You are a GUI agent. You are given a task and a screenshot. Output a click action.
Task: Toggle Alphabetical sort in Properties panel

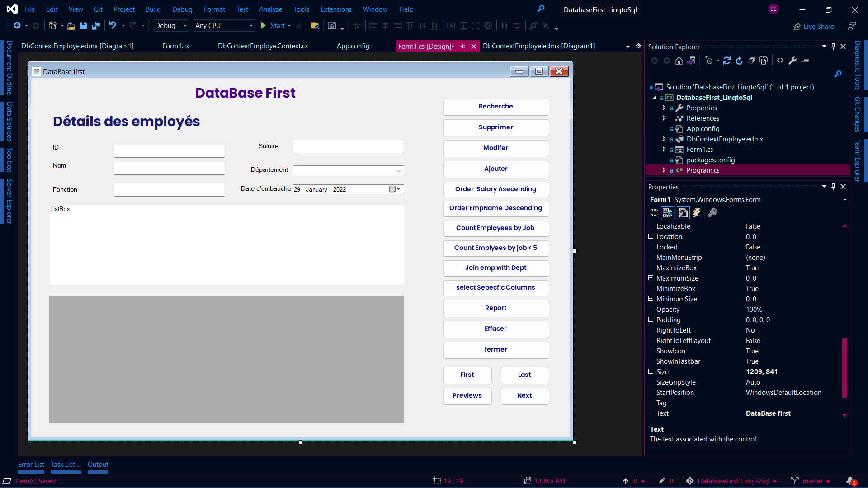pos(667,213)
